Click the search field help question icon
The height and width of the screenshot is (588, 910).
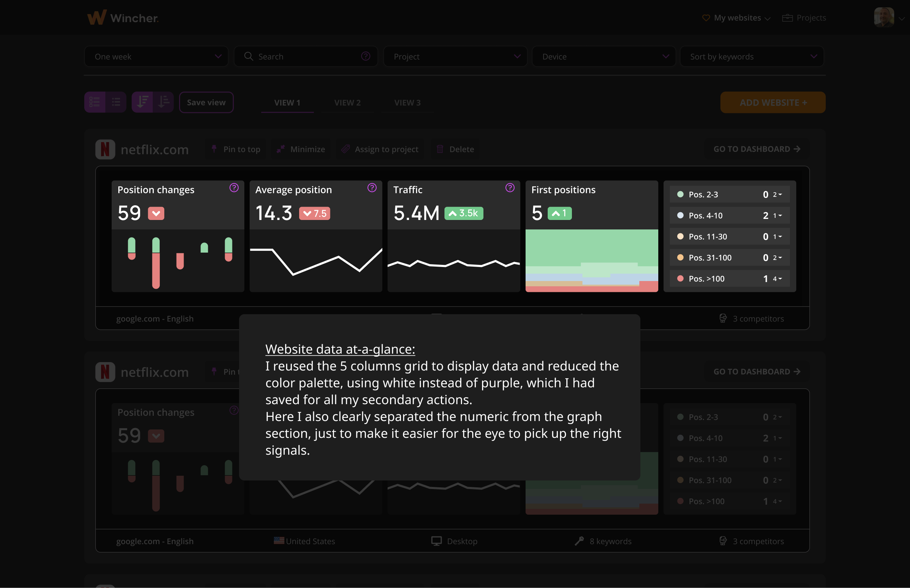pos(365,56)
